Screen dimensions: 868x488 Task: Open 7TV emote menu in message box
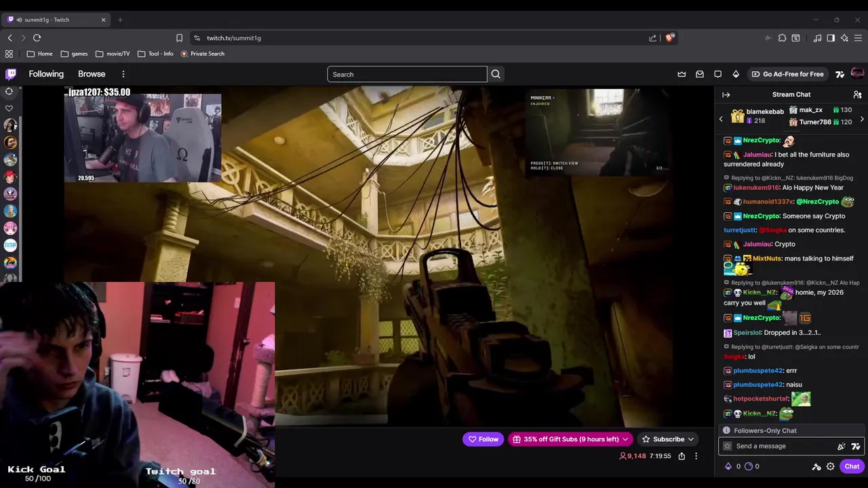click(x=856, y=446)
